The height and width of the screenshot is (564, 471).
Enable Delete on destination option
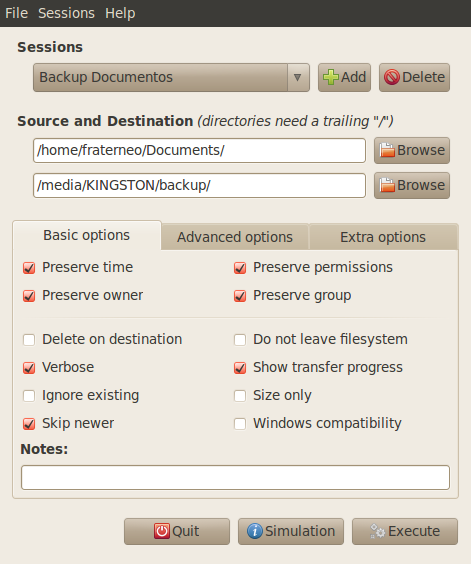pos(29,340)
